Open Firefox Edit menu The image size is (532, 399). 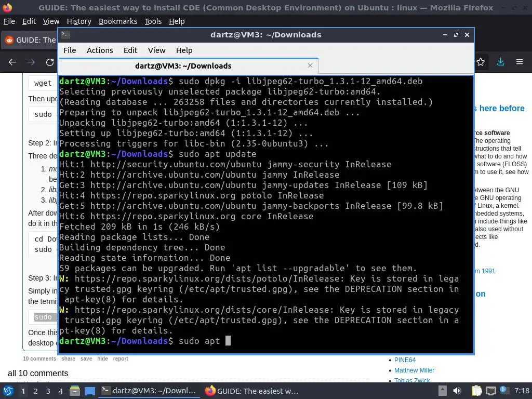[x=29, y=21]
